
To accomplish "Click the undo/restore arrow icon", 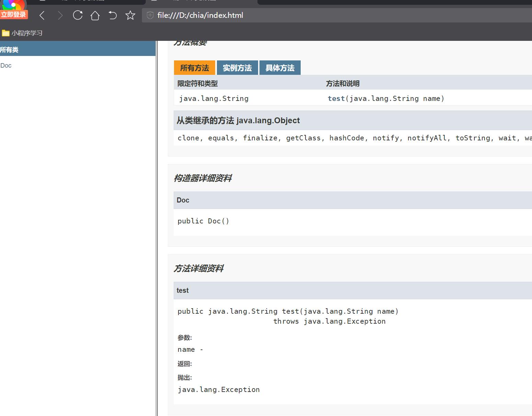I will pos(113,15).
